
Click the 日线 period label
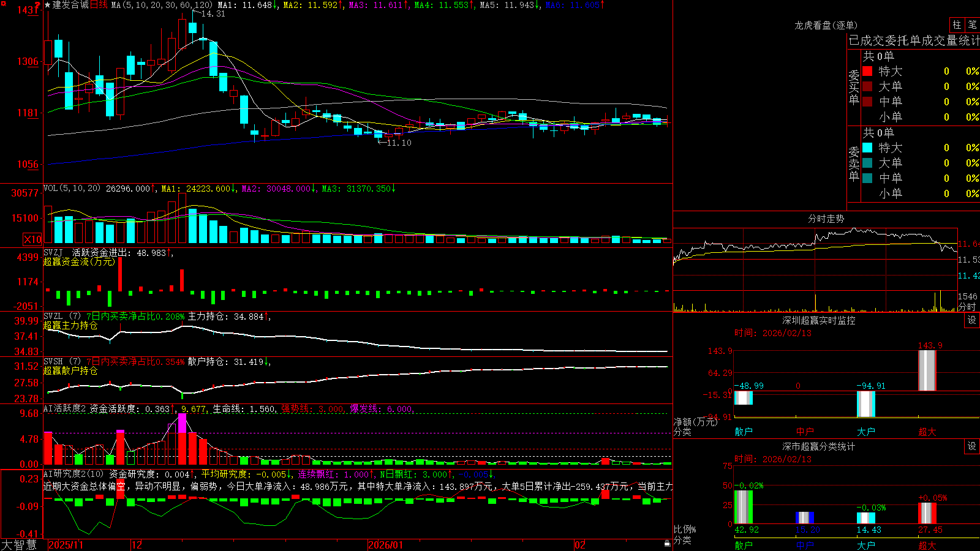pyautogui.click(x=99, y=5)
